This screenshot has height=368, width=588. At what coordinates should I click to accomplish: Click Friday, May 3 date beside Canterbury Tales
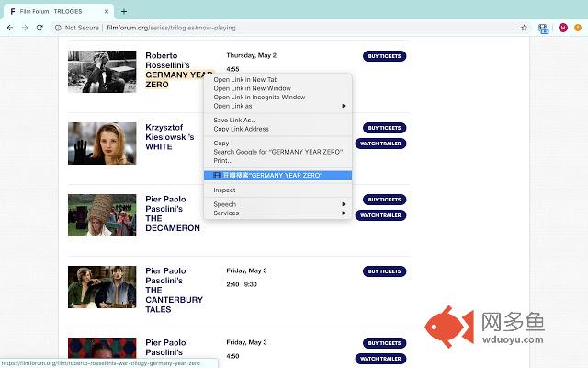(x=246, y=270)
